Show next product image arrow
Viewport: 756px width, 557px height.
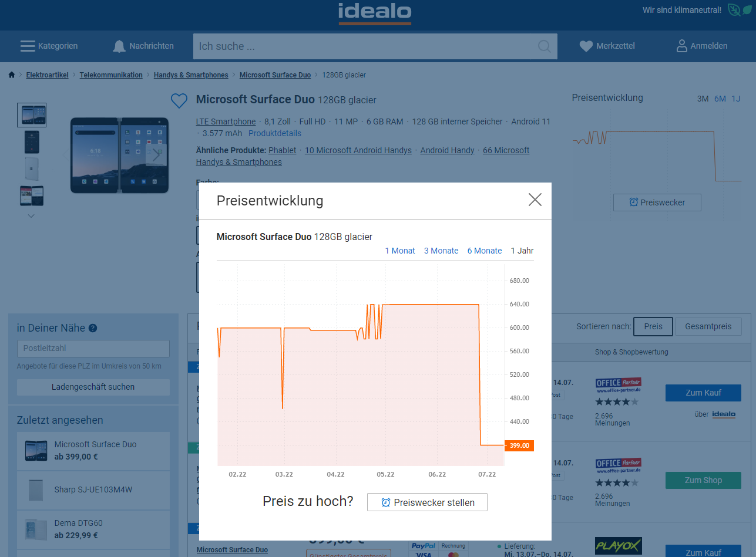pos(156,156)
